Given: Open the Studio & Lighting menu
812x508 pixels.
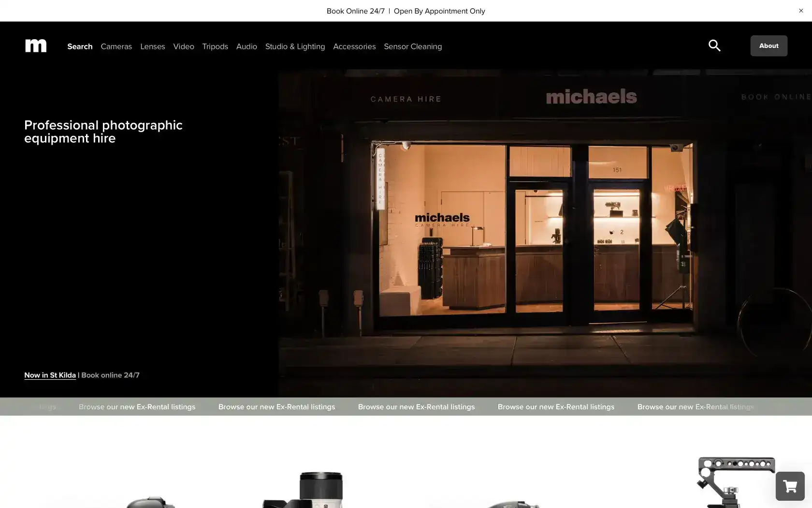Looking at the screenshot, I should (295, 46).
